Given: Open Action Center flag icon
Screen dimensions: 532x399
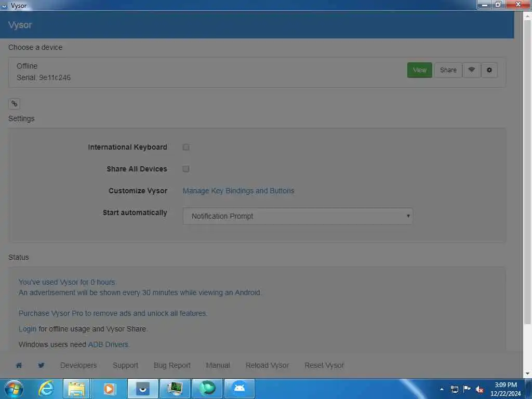Looking at the screenshot, I should click(467, 389).
